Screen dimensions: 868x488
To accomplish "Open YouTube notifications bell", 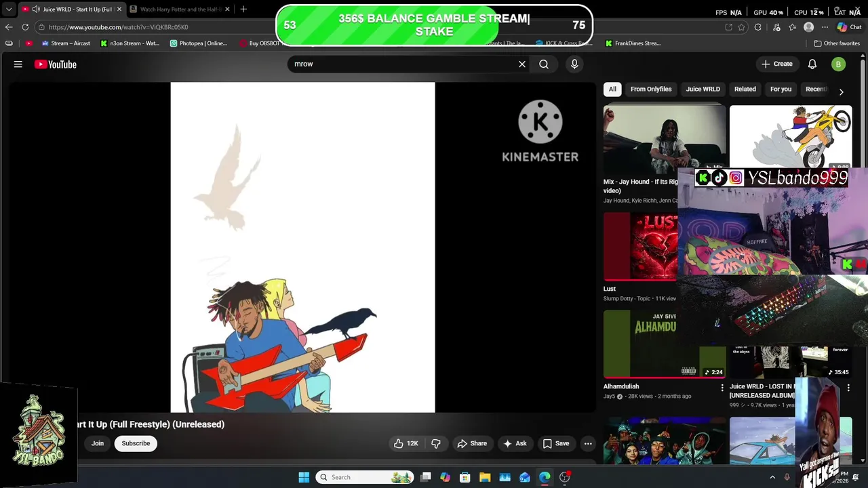I will point(812,64).
